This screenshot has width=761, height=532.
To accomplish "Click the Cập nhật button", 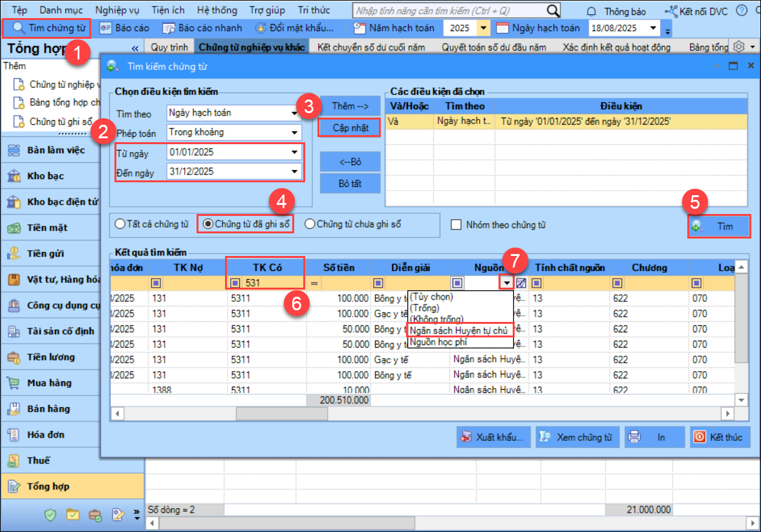I will pyautogui.click(x=350, y=127).
